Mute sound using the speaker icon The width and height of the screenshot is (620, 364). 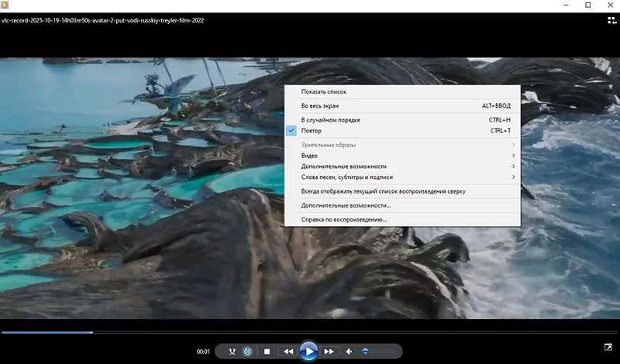click(350, 352)
